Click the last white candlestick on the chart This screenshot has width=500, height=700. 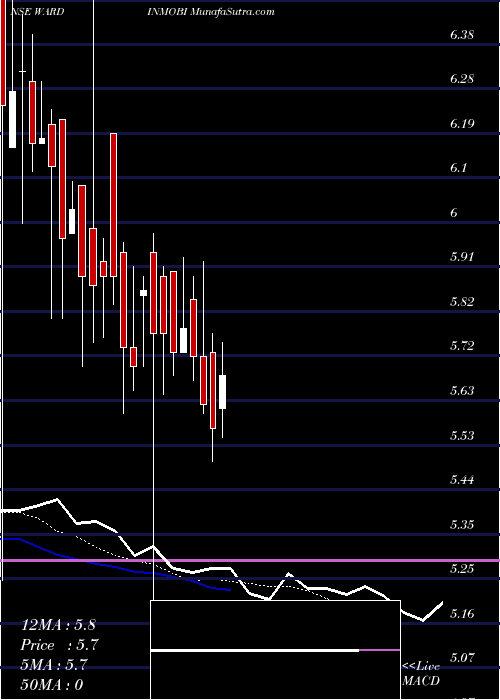[x=222, y=392]
